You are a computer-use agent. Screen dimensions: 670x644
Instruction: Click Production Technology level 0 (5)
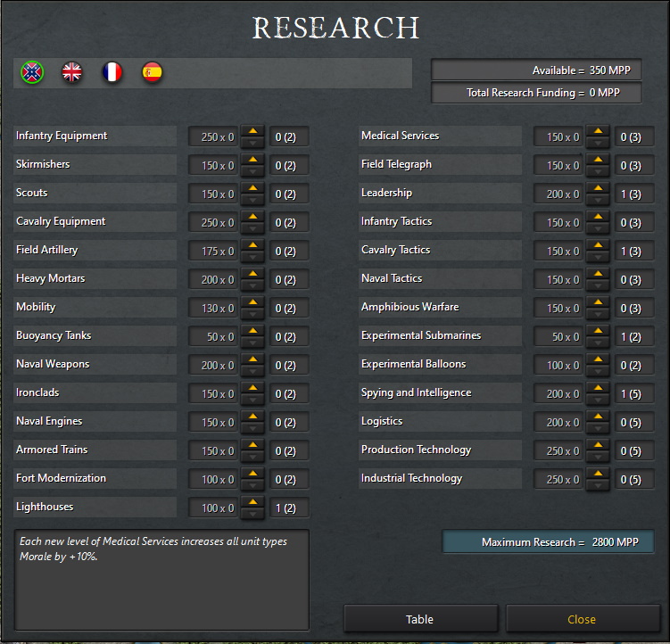(634, 450)
